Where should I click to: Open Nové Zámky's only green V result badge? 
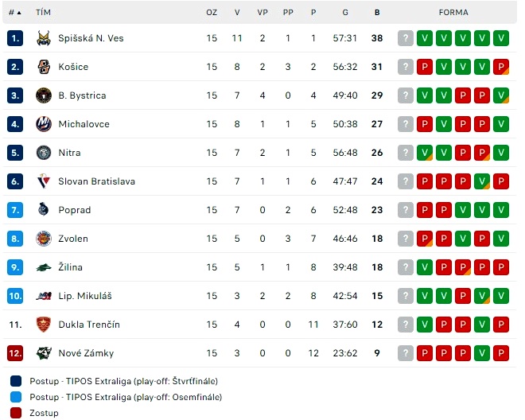coord(482,353)
